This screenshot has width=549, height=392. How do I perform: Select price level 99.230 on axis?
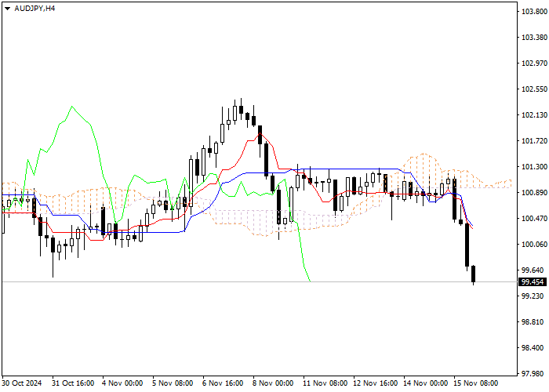[x=533, y=296]
